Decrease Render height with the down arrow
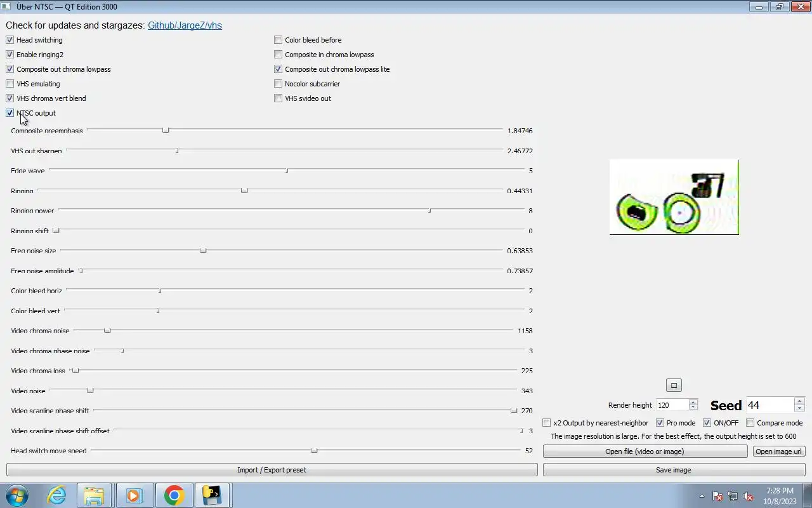The image size is (812, 508). tap(693, 408)
